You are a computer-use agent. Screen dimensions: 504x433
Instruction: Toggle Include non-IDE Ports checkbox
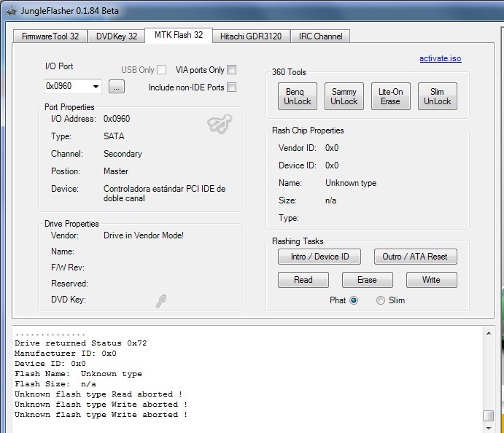click(x=231, y=87)
